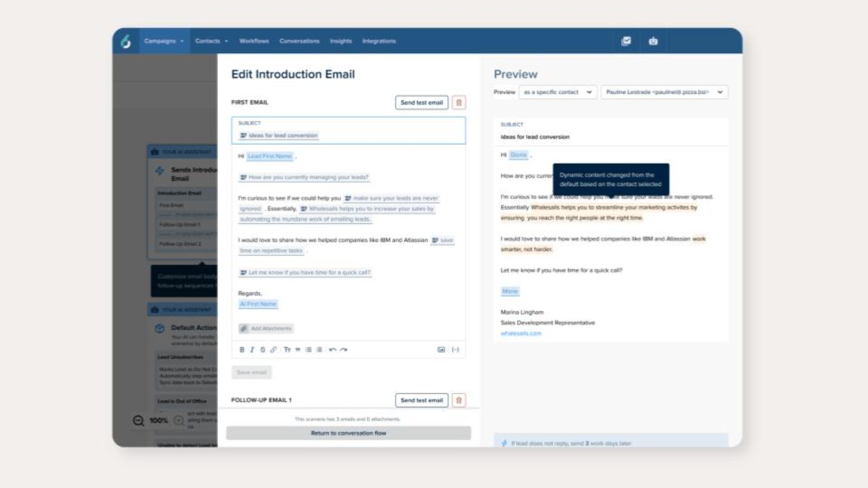This screenshot has width=868, height=488.
Task: Click dynamic content icon before 'How are you currently'
Action: [x=244, y=177]
